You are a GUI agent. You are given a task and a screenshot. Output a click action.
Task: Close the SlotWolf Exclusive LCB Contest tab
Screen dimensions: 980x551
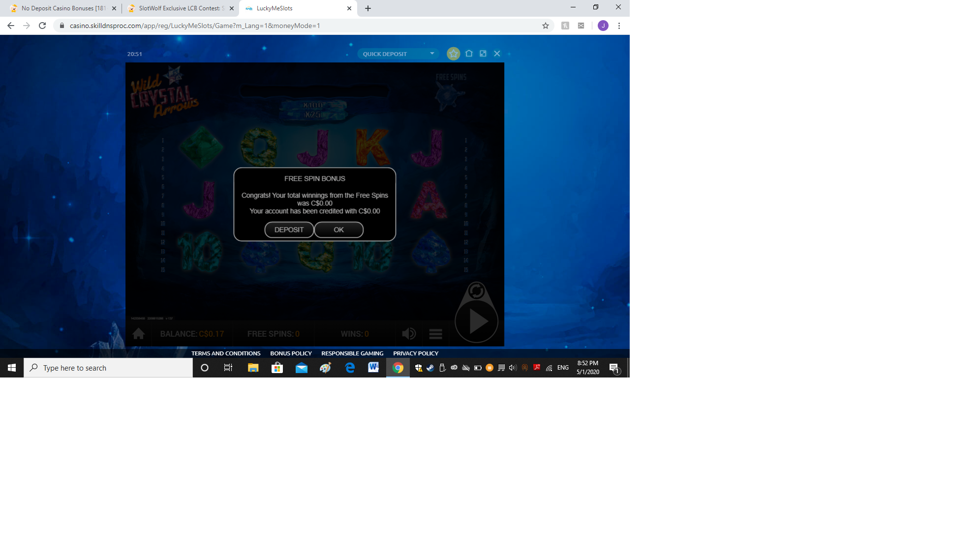pos(232,8)
